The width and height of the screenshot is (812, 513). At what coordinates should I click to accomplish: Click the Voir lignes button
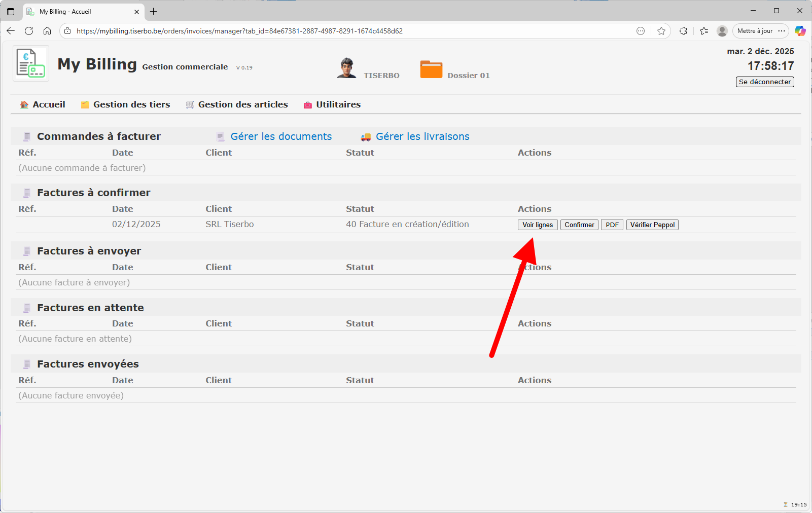click(538, 225)
